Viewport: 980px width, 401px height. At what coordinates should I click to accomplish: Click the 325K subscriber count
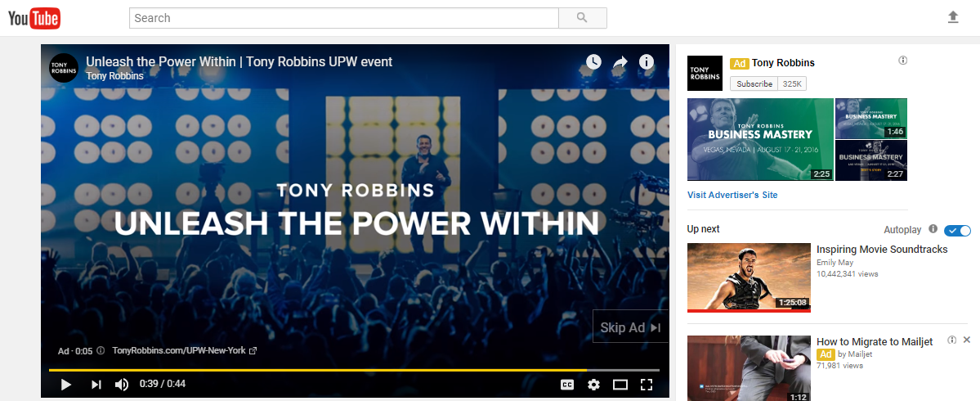tap(793, 83)
